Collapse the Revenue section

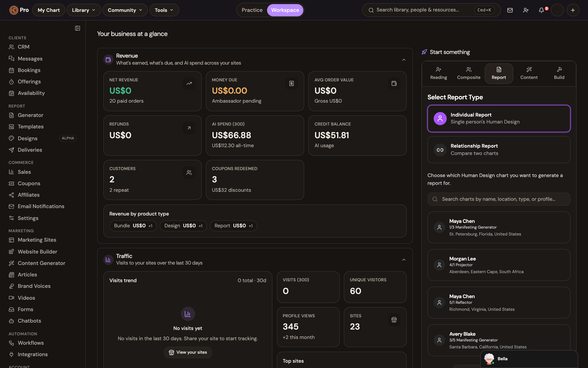tap(404, 60)
